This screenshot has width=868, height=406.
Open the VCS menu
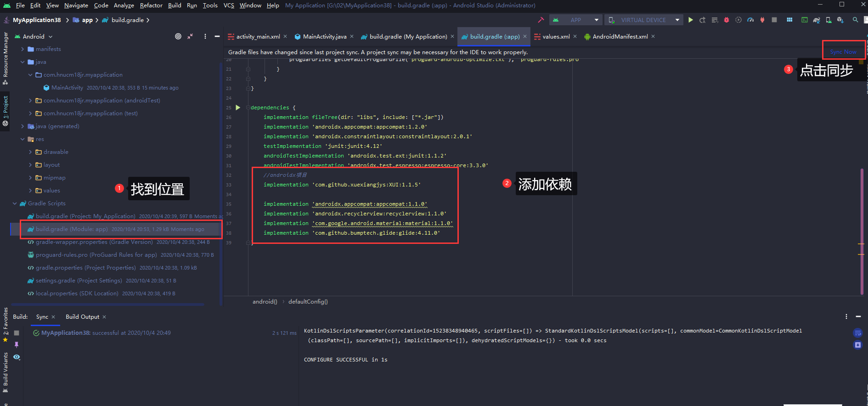click(x=229, y=6)
